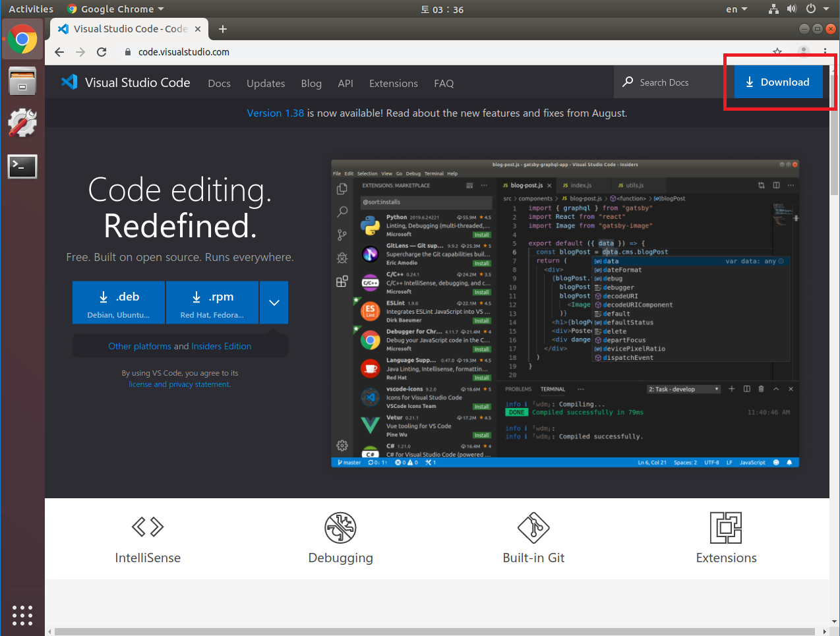Open the FAQ nav item
This screenshot has width=840, height=636.
444,83
